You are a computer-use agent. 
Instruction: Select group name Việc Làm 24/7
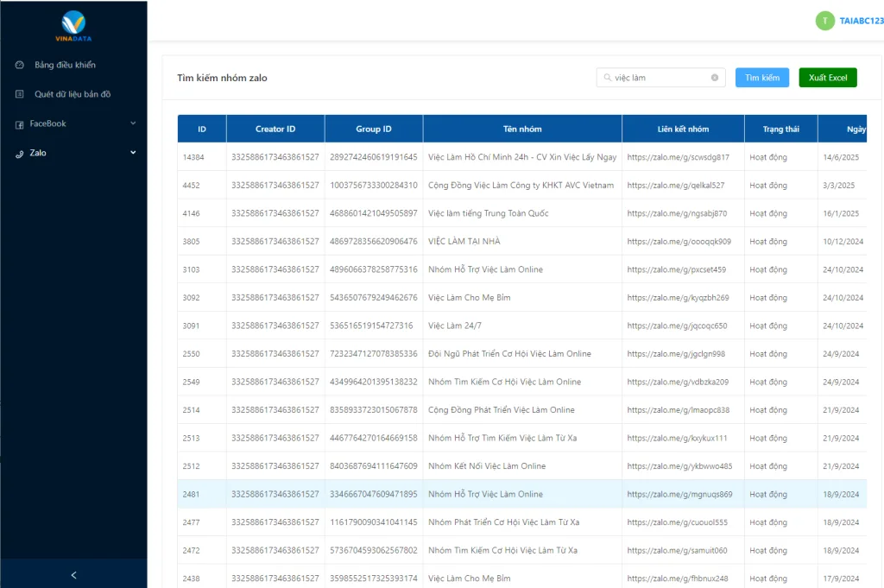coord(454,326)
